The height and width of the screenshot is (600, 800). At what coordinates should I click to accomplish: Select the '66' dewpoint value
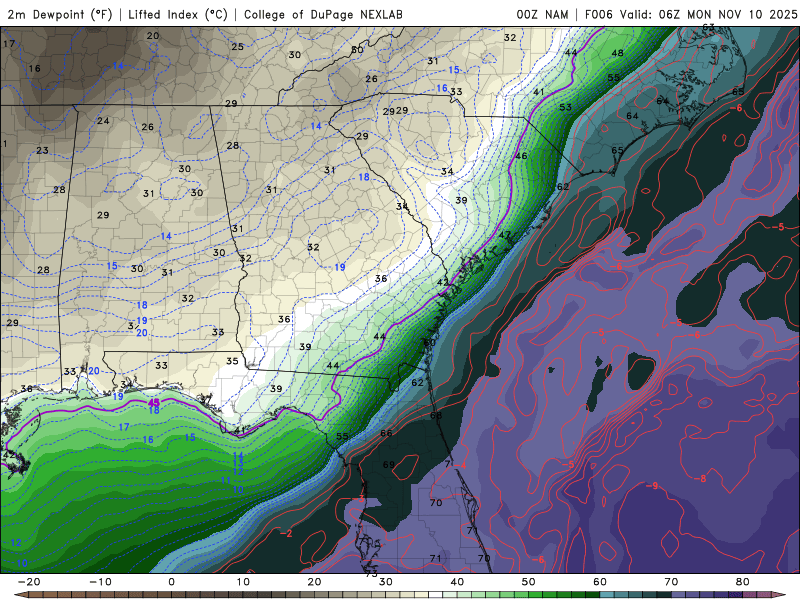click(x=386, y=433)
